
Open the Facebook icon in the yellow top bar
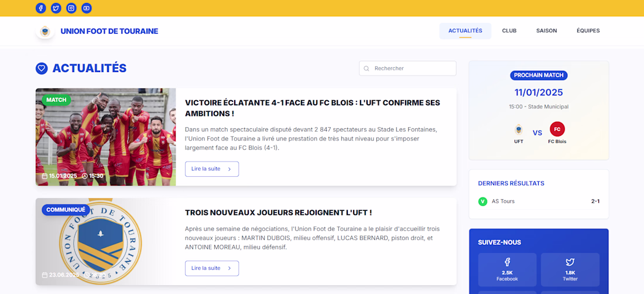(40, 8)
